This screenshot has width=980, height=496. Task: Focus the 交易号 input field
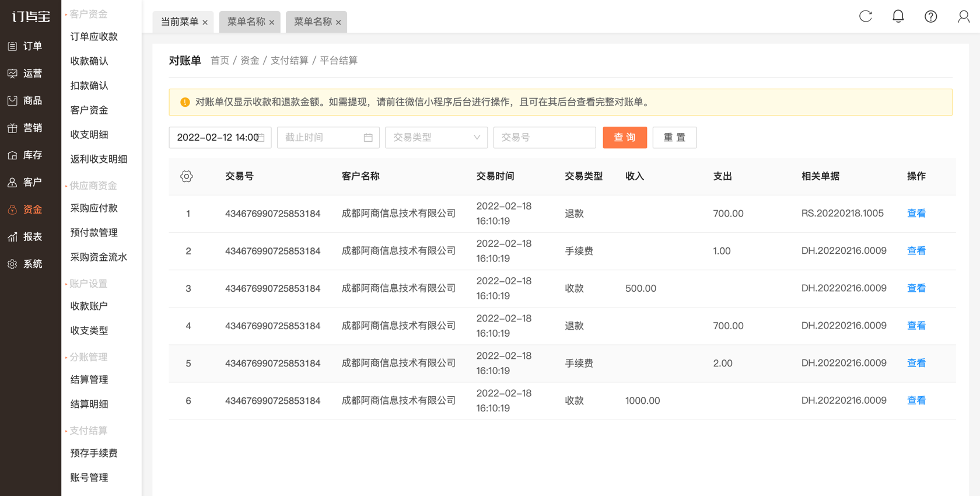click(544, 138)
